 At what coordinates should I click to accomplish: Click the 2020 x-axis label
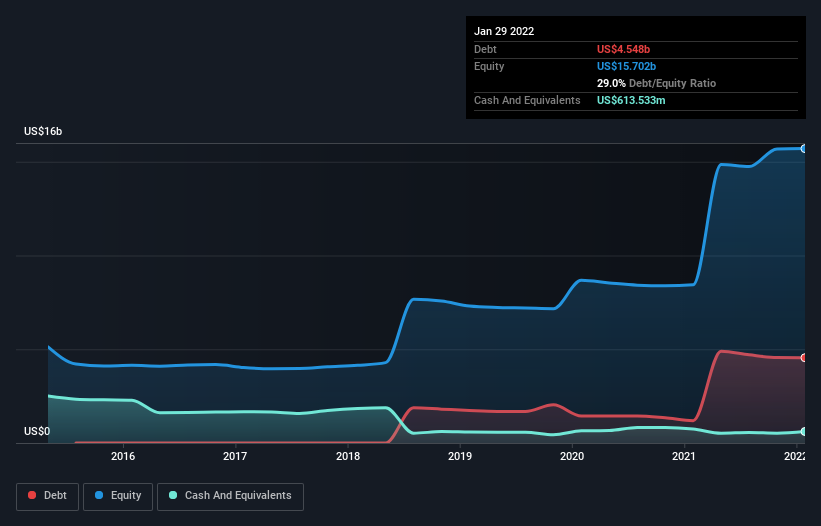pyautogui.click(x=572, y=456)
